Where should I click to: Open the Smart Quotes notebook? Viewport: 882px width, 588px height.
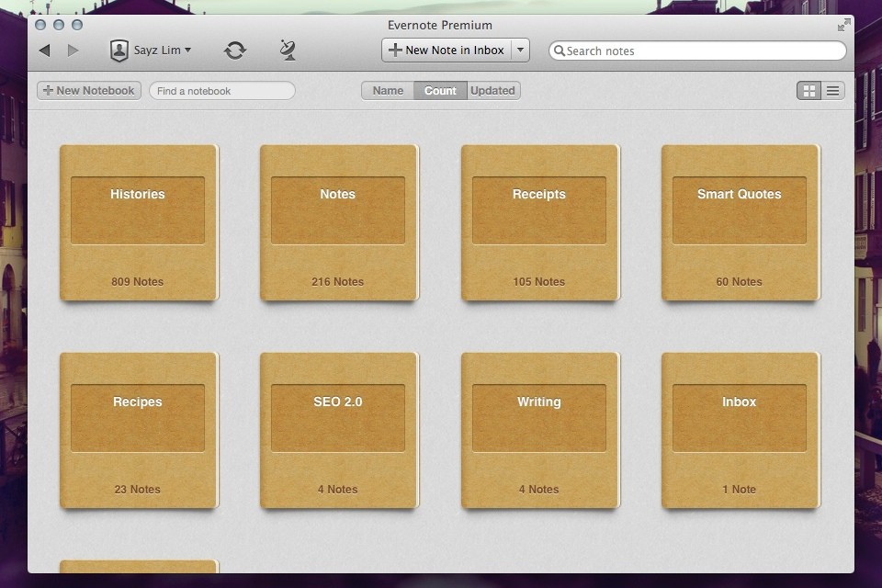pyautogui.click(x=740, y=222)
